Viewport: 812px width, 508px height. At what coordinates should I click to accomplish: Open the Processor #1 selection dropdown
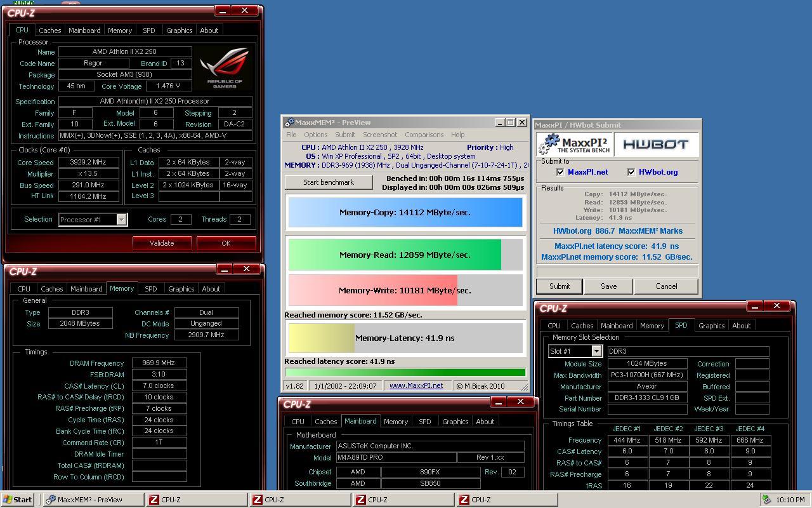(122, 219)
